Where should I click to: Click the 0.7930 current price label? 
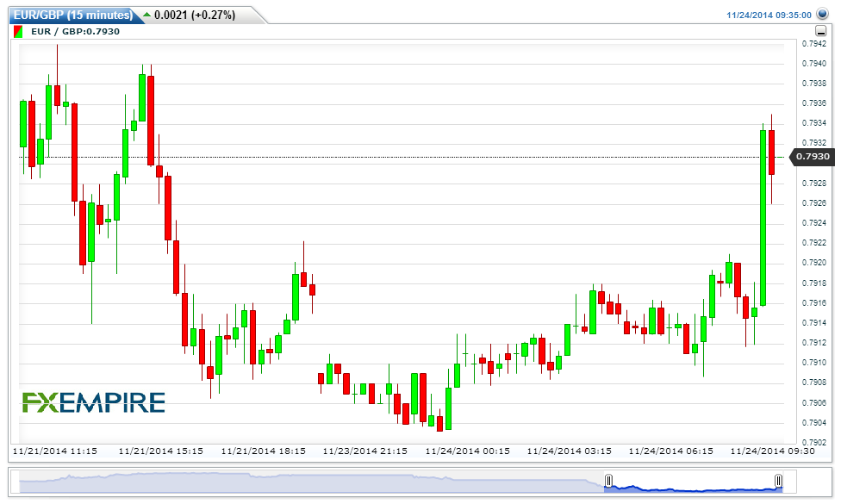tap(813, 157)
